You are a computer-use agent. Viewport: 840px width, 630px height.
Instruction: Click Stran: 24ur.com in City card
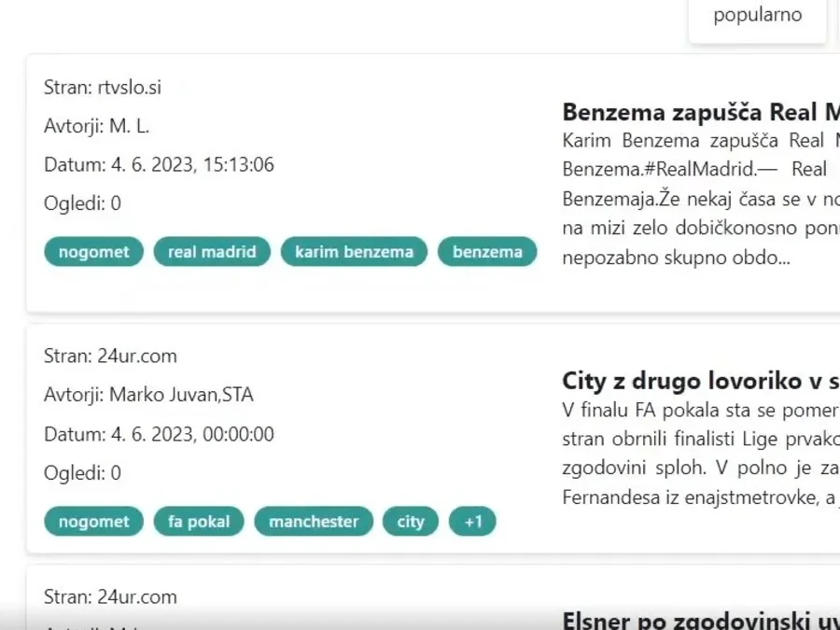point(110,357)
